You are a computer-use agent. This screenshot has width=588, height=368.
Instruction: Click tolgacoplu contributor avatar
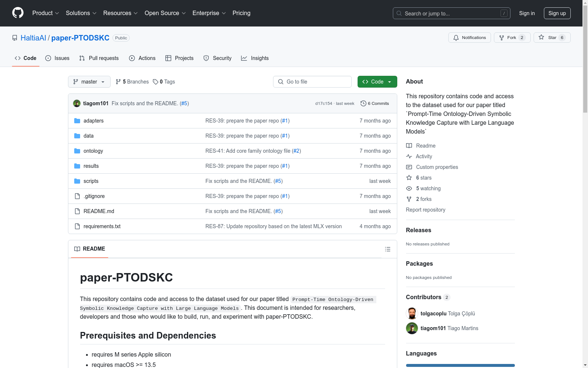coord(412,314)
